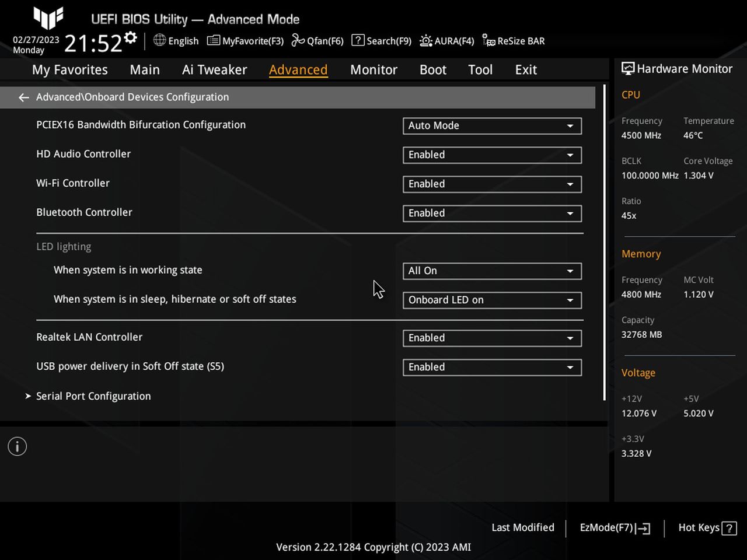Screen dimensions: 747x560
Task: Switch to My Favorites tab
Action: coord(70,70)
